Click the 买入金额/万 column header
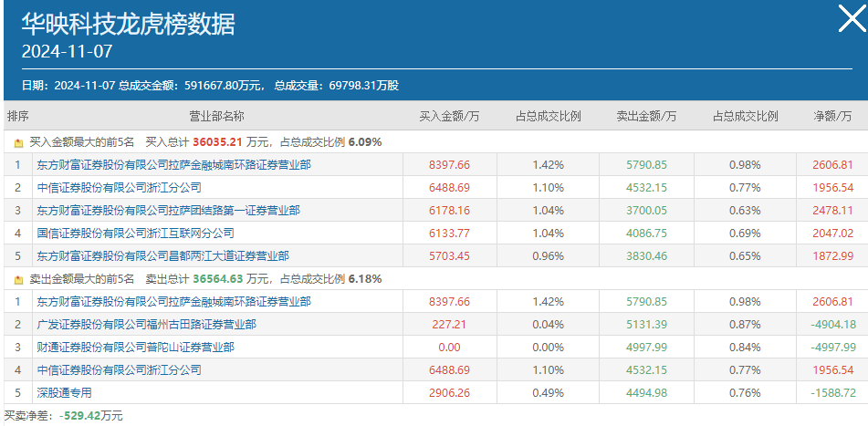This screenshot has height=426, width=868. point(449,116)
